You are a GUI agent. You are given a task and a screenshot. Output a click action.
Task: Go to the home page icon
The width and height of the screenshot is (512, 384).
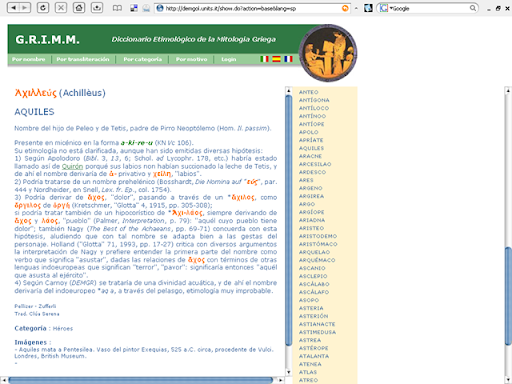click(79, 8)
